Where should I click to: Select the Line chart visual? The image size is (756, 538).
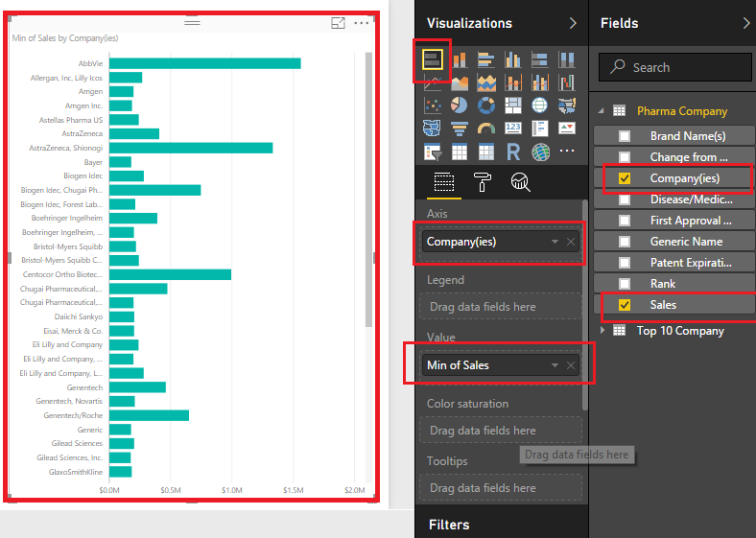point(433,83)
